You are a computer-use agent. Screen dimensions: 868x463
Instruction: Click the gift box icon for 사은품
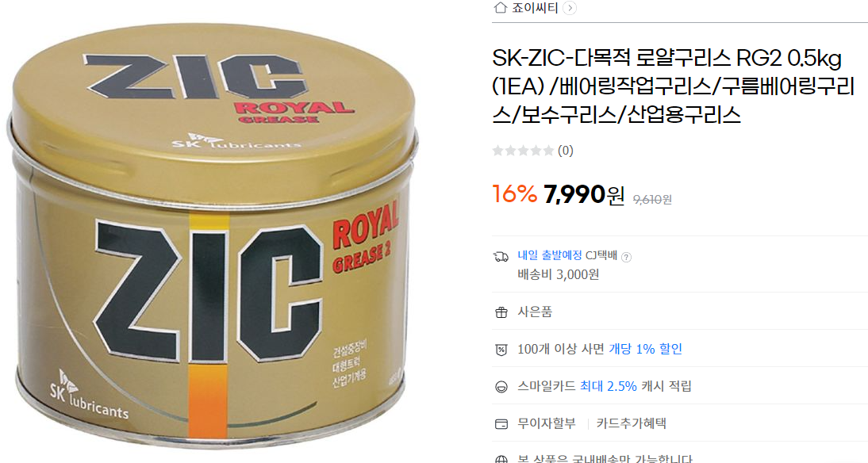[x=501, y=312]
